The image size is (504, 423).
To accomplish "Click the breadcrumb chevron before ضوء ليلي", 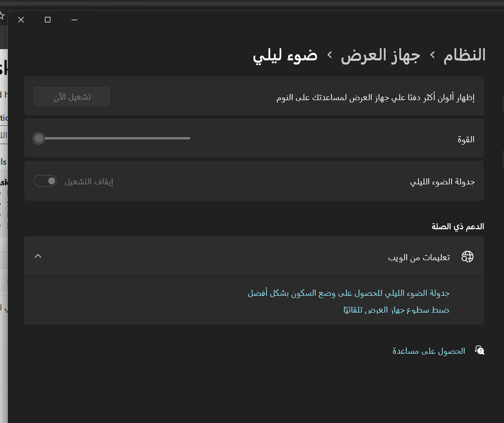I will 330,55.
